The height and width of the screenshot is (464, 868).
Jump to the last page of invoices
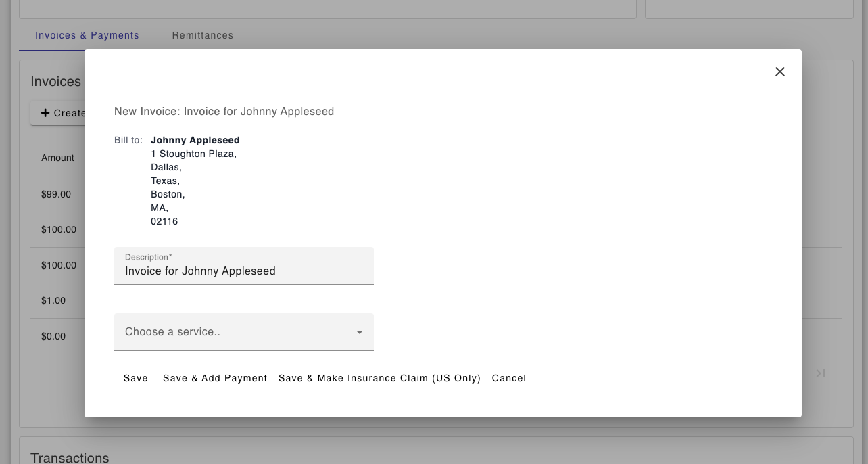(x=820, y=373)
